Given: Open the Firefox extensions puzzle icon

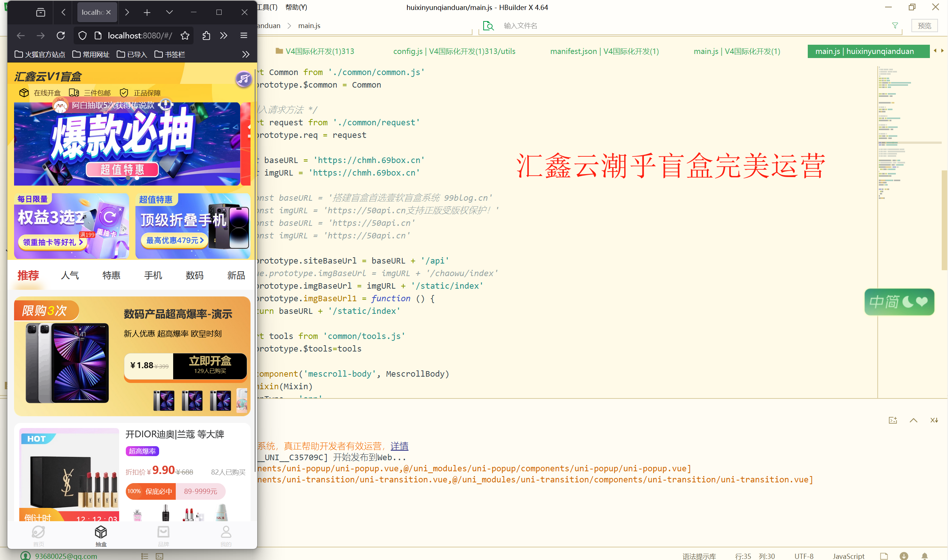Looking at the screenshot, I should pyautogui.click(x=206, y=35).
